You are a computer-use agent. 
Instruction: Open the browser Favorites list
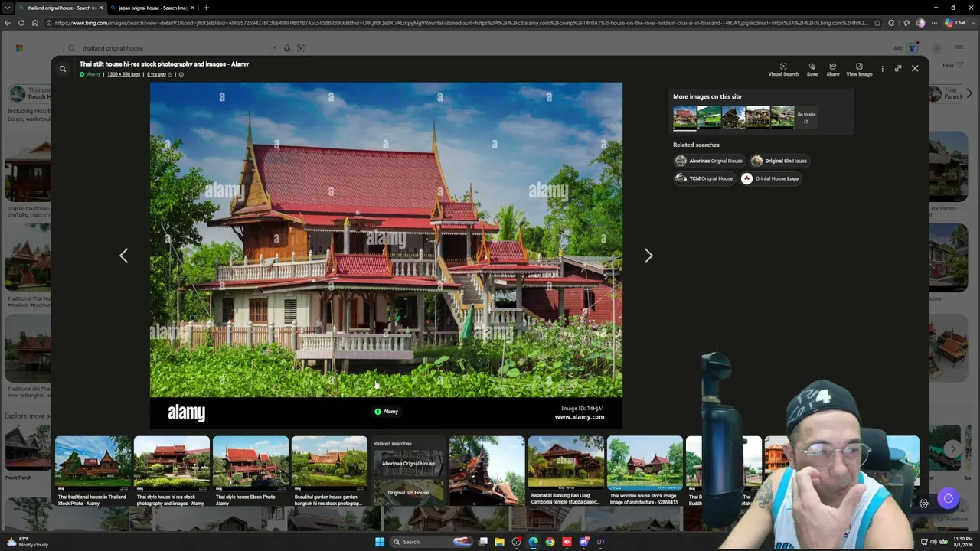[906, 23]
